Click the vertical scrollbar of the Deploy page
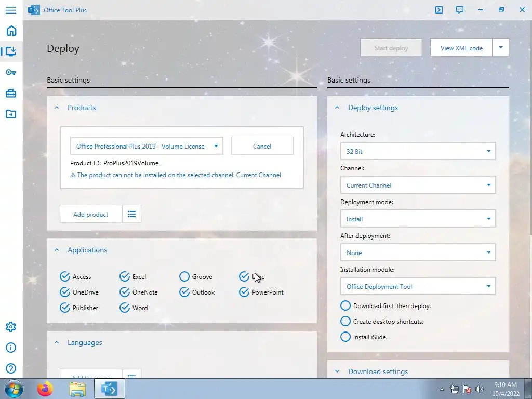Screen dimensions: 532x399 (530, 129)
